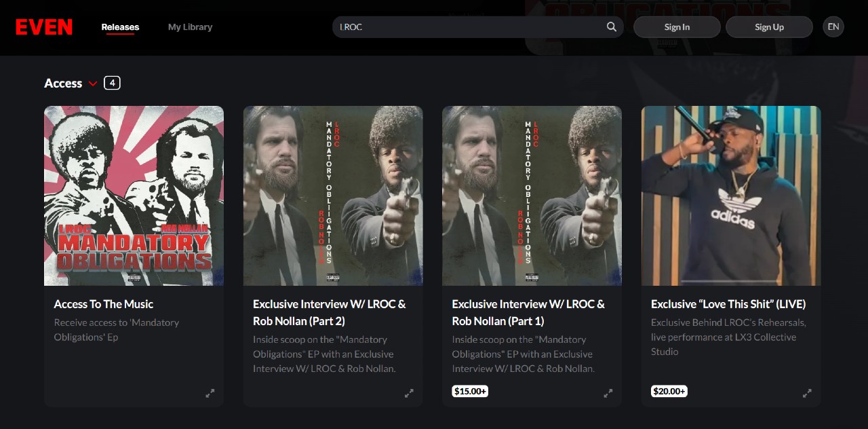The image size is (868, 429).
Task: Open the EN language selector
Action: click(x=833, y=27)
